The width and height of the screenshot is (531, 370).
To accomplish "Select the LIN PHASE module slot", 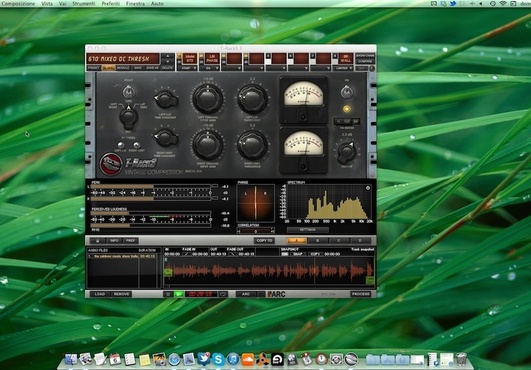I will [212, 58].
